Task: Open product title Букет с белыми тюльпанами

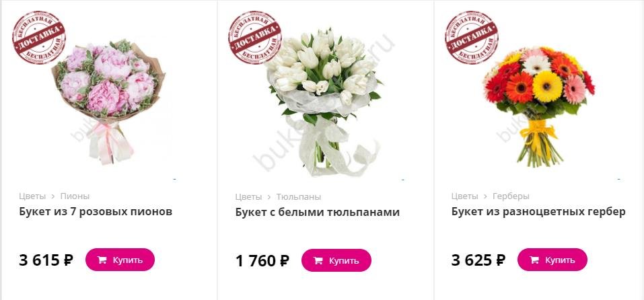Action: point(318,212)
